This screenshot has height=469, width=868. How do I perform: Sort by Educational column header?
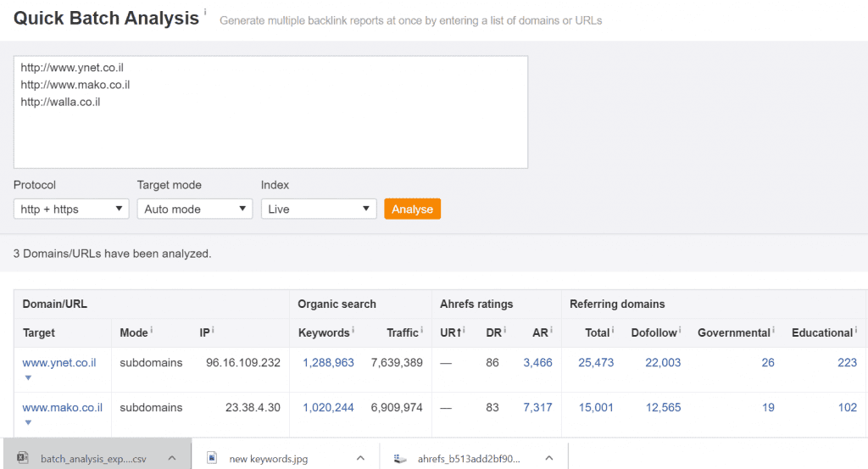tap(822, 332)
